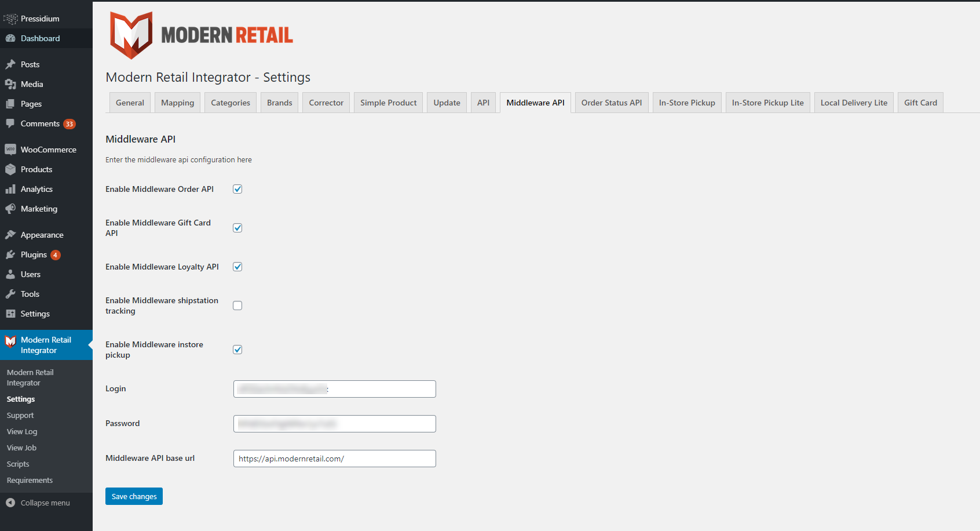Click the Dashboard gauge icon
Viewport: 980px width, 531px height.
pos(10,38)
